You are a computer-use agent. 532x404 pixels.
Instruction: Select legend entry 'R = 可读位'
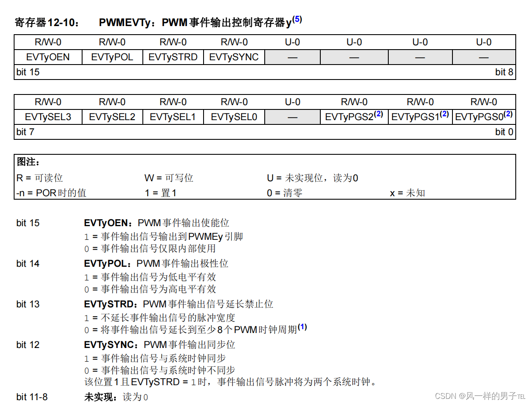point(40,178)
